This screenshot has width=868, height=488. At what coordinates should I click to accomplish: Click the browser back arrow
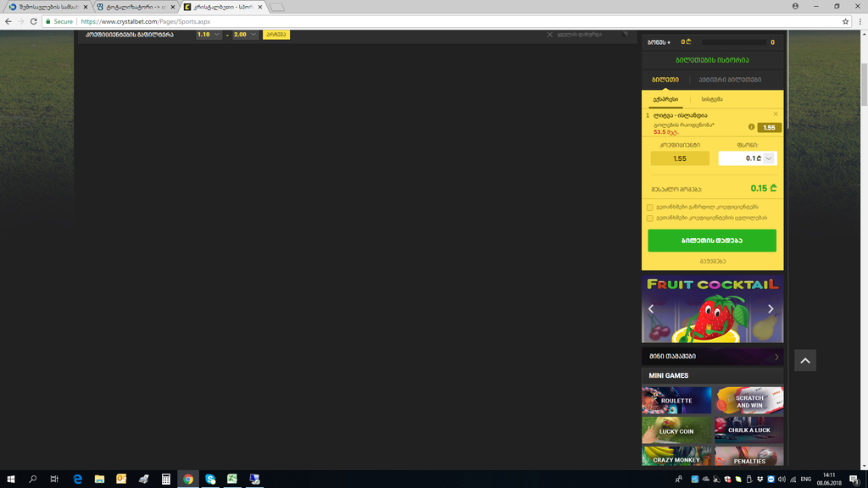click(x=8, y=21)
